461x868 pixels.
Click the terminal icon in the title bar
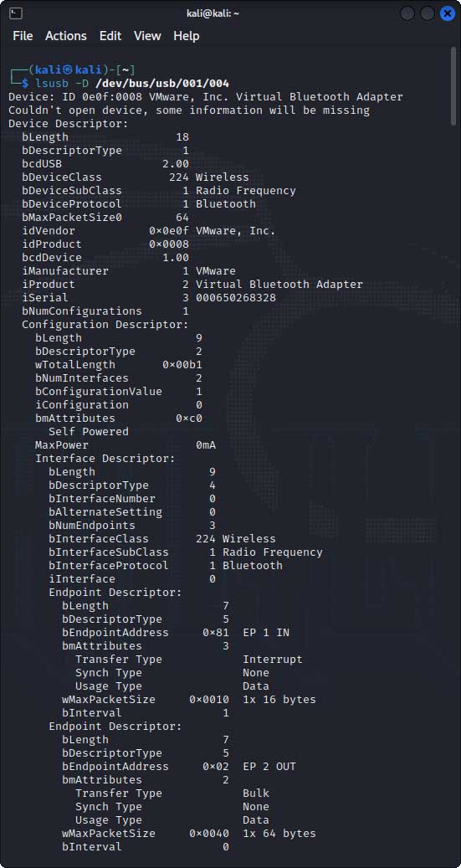16,13
